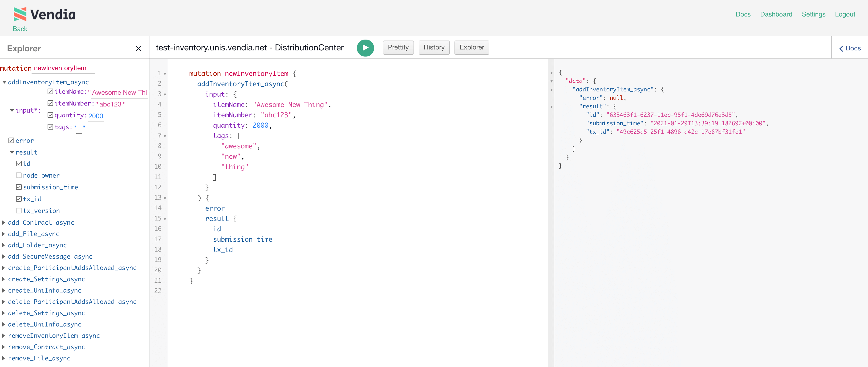Toggle the submission_time field checkbox

click(19, 187)
